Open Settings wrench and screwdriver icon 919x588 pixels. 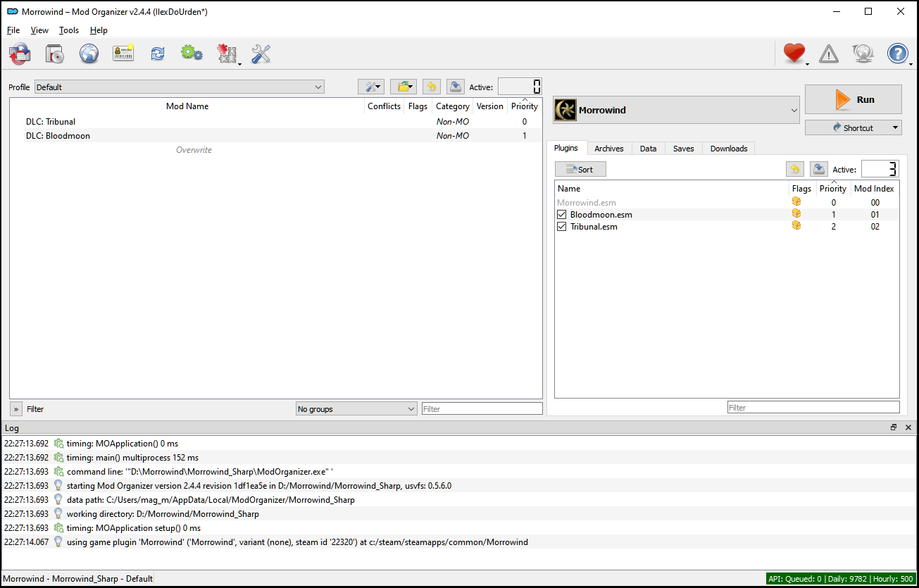(261, 54)
